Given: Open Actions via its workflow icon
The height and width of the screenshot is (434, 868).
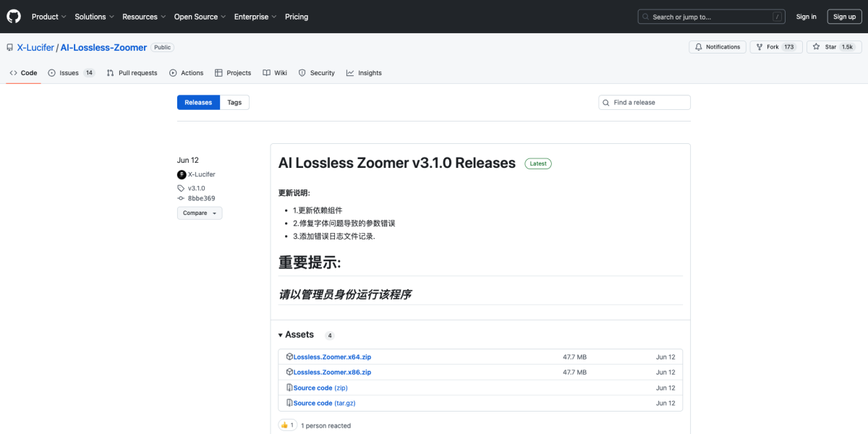Looking at the screenshot, I should [171, 72].
